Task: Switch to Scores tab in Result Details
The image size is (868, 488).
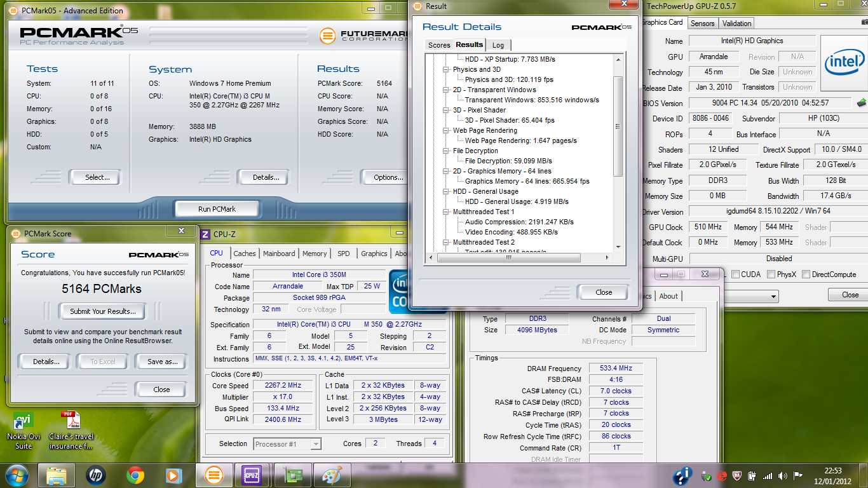Action: click(439, 45)
